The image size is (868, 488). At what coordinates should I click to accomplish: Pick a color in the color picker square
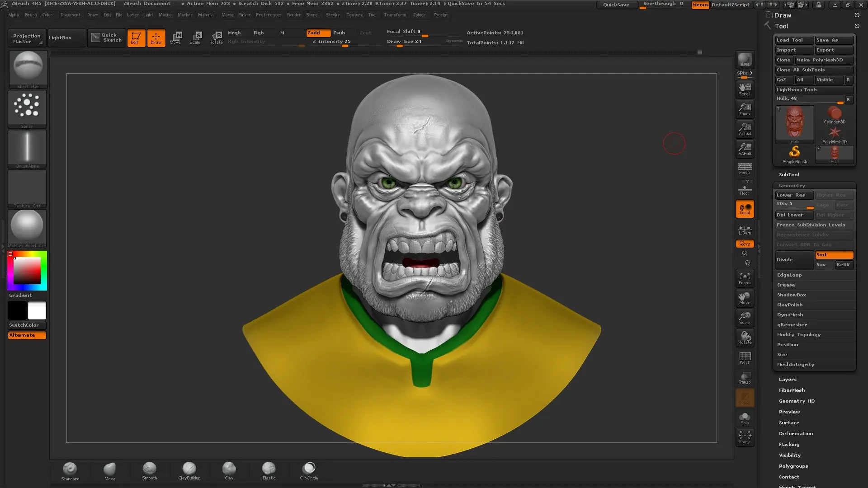tap(27, 270)
